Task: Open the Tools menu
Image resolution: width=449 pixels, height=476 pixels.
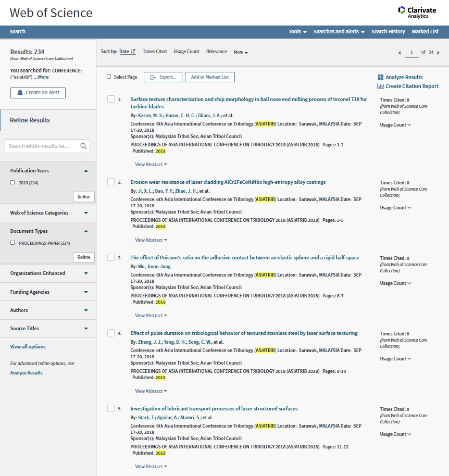Action: click(297, 32)
